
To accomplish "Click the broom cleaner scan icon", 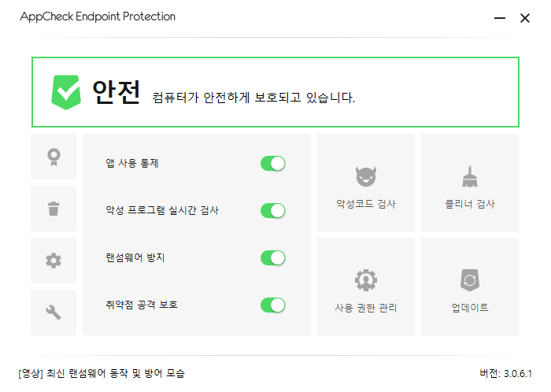I will pos(470,176).
